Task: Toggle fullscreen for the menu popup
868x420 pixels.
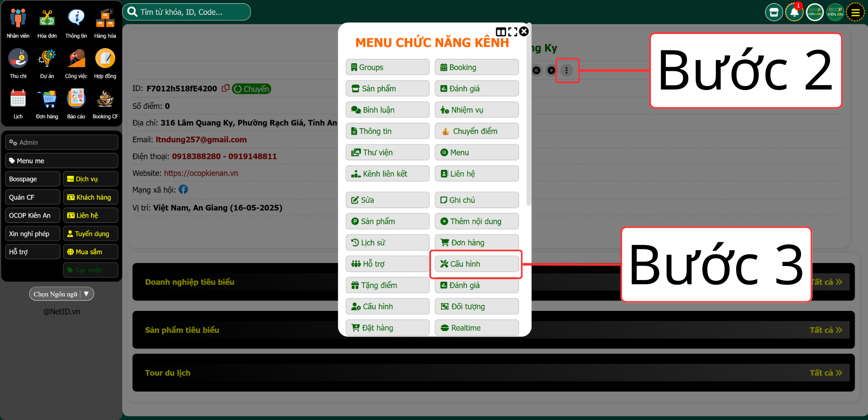Action: click(x=512, y=32)
